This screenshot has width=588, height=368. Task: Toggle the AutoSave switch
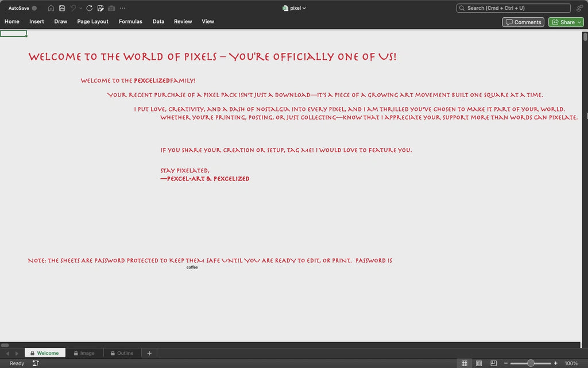(x=34, y=8)
